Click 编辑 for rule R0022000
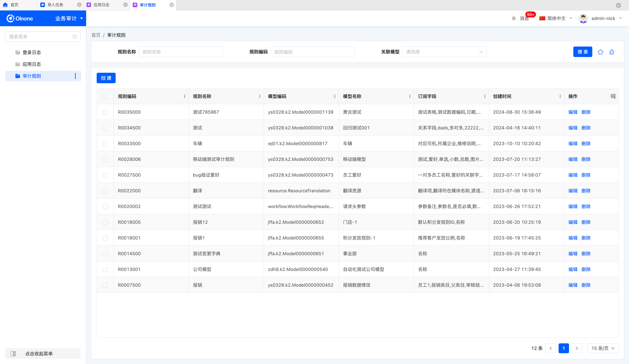The image size is (629, 364). coord(573,191)
